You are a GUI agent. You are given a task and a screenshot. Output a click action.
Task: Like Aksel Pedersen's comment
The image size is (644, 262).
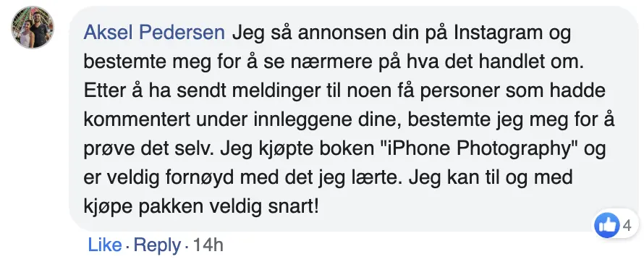tap(105, 245)
